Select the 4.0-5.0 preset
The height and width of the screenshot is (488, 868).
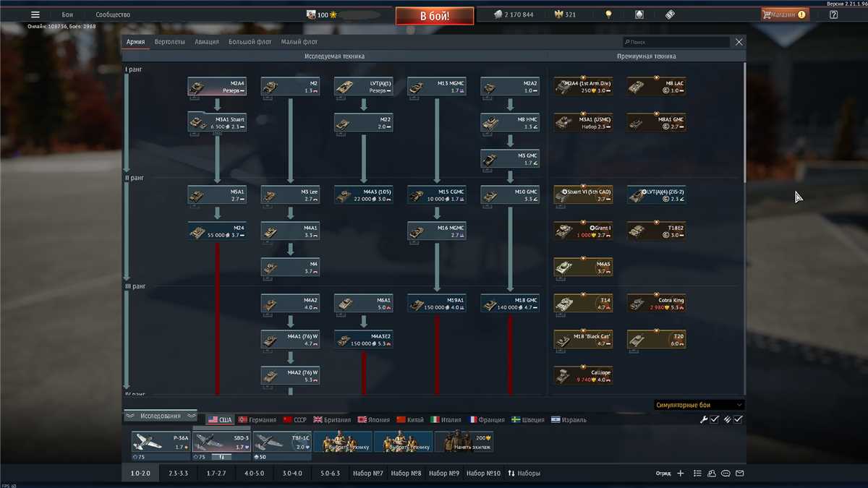click(254, 474)
